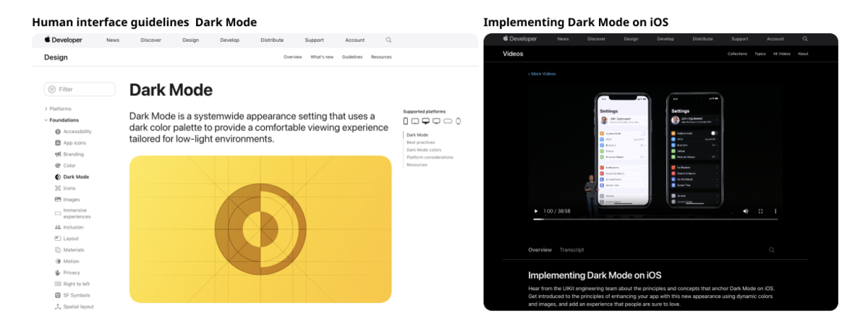Open Accessibility in the Foundations sidebar
This screenshot has height=332, width=868.
(x=73, y=132)
